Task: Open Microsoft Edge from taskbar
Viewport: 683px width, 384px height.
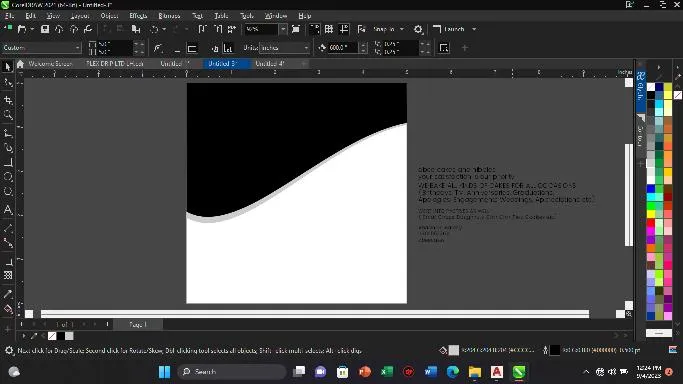Action: click(x=453, y=372)
